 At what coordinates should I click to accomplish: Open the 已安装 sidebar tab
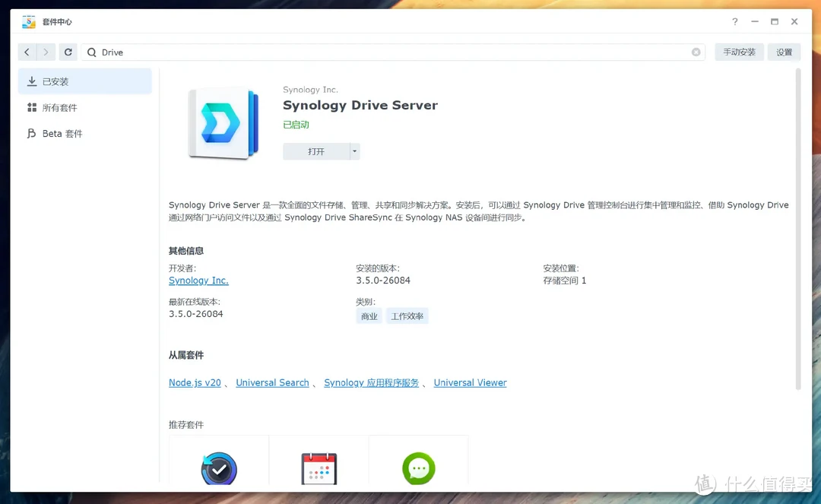click(84, 81)
